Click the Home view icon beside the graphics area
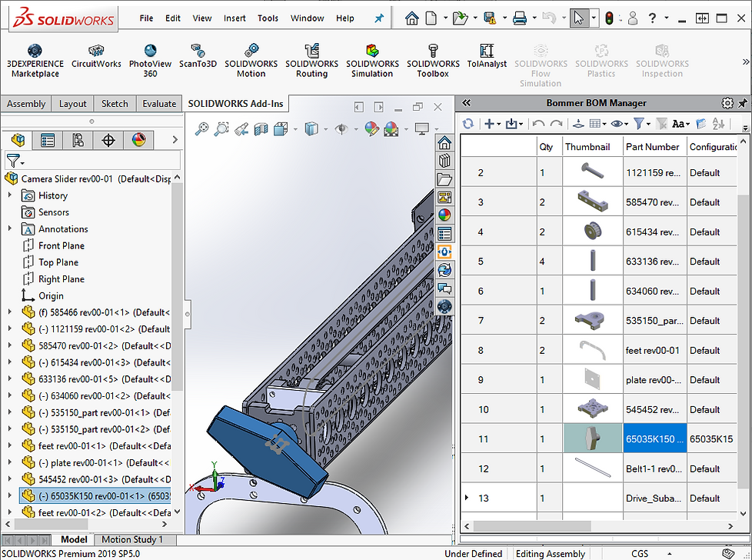This screenshot has width=752, height=560. click(x=444, y=142)
